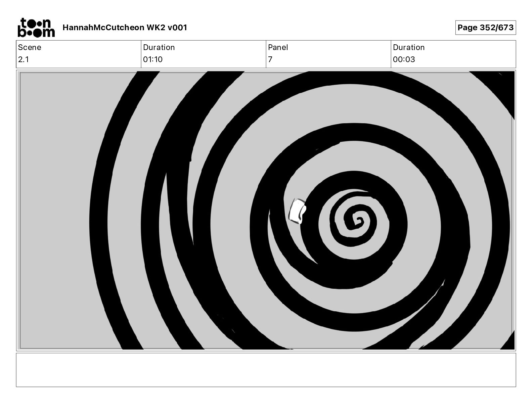Click the 'Panel' header label
This screenshot has width=532, height=411.
pos(278,47)
